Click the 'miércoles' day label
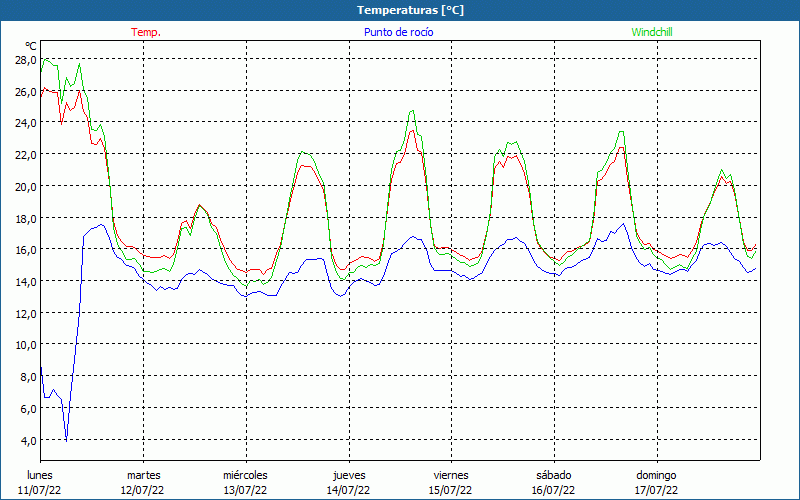 click(245, 475)
